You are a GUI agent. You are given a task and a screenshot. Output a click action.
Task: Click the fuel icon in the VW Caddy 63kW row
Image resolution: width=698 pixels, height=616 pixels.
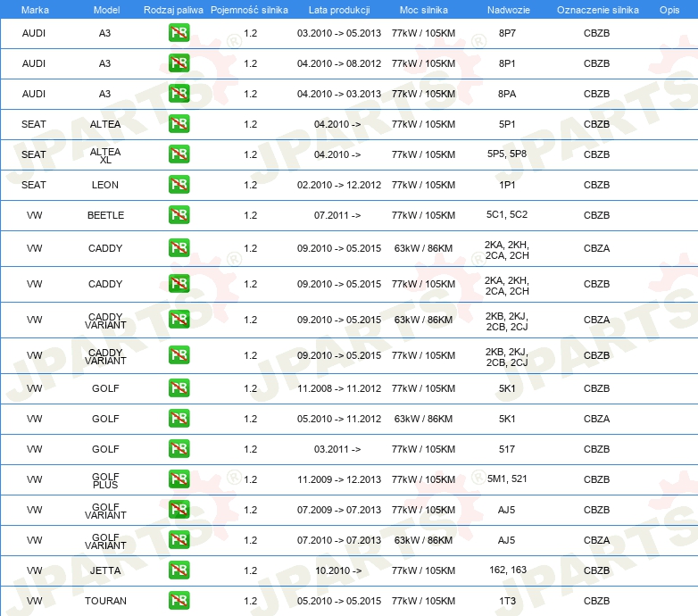pyautogui.click(x=179, y=248)
